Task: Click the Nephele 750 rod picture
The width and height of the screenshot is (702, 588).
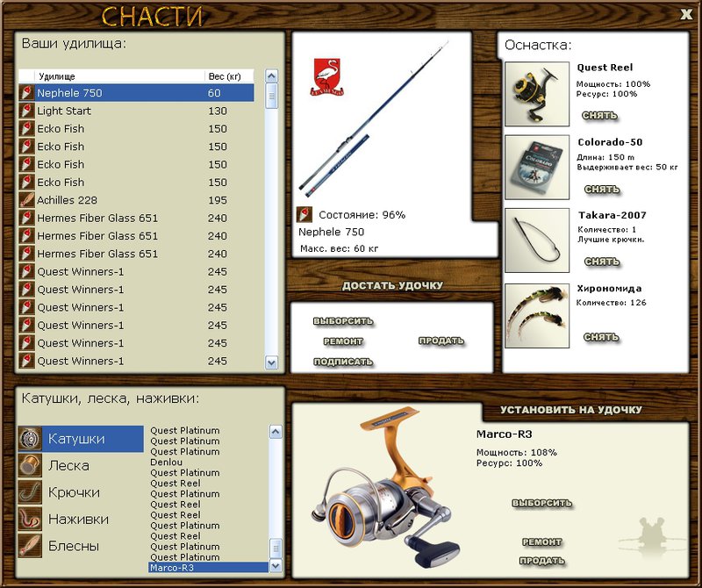Action: (374, 118)
